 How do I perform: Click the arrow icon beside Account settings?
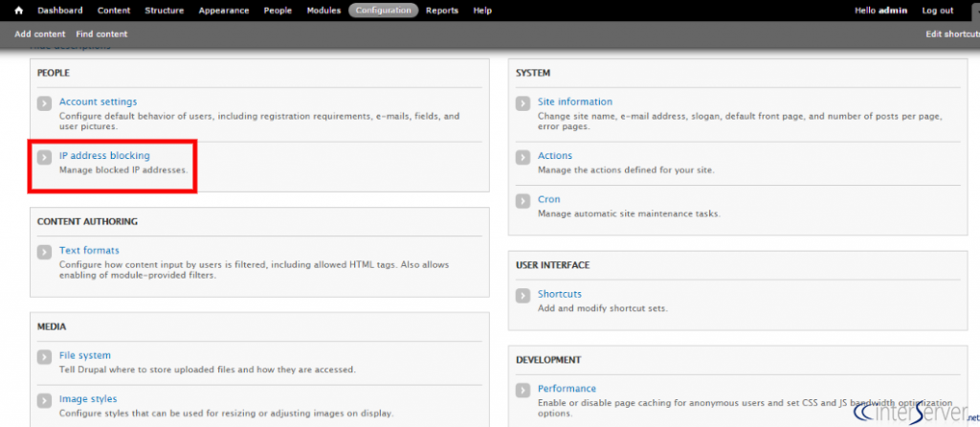click(x=44, y=103)
